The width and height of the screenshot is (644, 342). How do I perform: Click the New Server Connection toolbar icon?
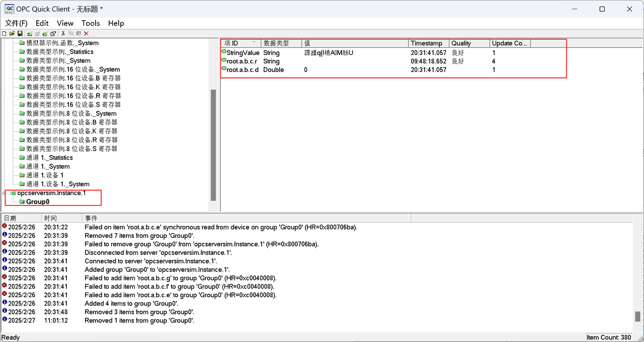point(30,33)
